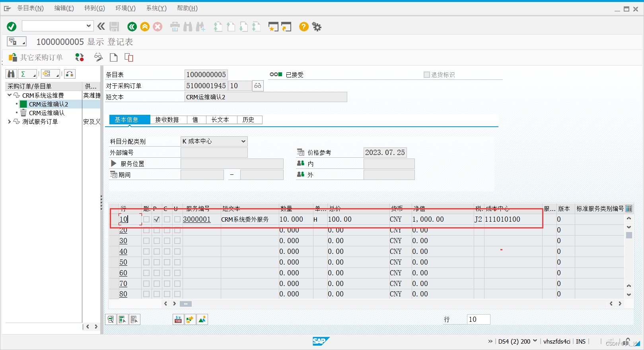Click the 价格参考 date field
Screen dimensions: 644x350
(385, 153)
